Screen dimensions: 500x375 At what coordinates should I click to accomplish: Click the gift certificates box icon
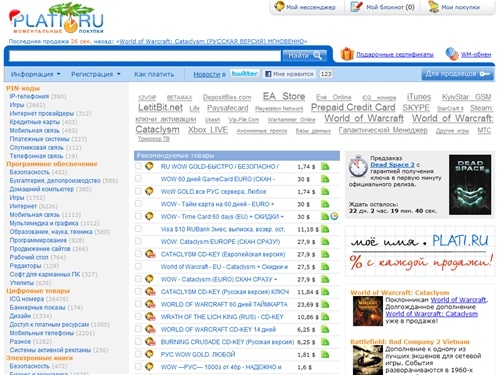[347, 54]
